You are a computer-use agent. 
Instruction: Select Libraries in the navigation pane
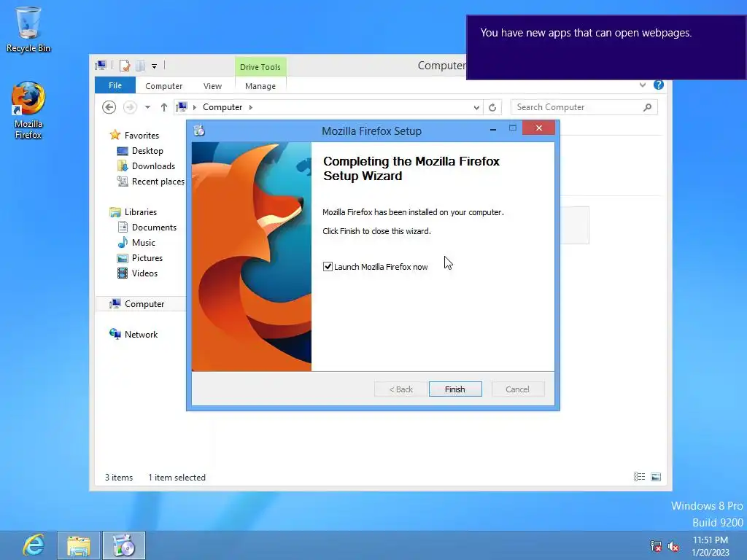[x=141, y=212]
